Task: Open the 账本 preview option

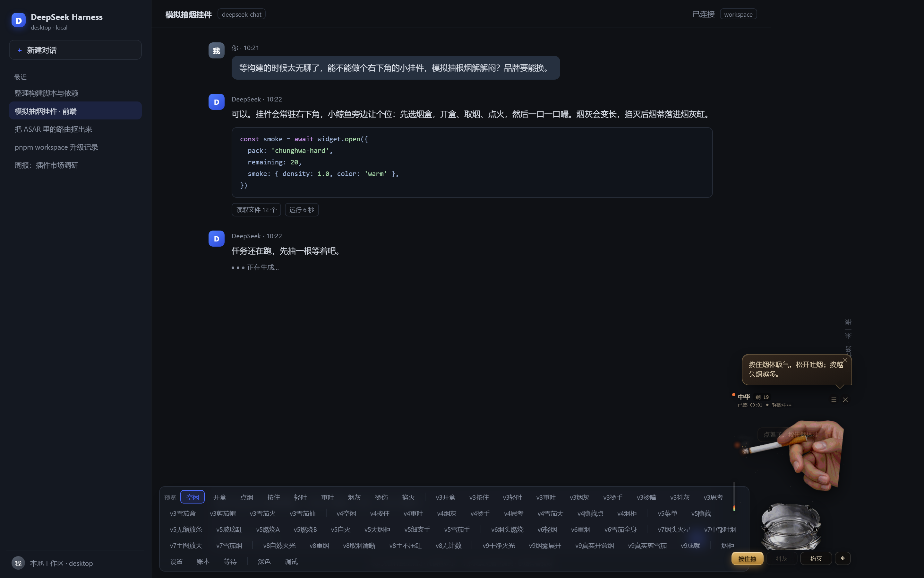Action: click(x=203, y=561)
